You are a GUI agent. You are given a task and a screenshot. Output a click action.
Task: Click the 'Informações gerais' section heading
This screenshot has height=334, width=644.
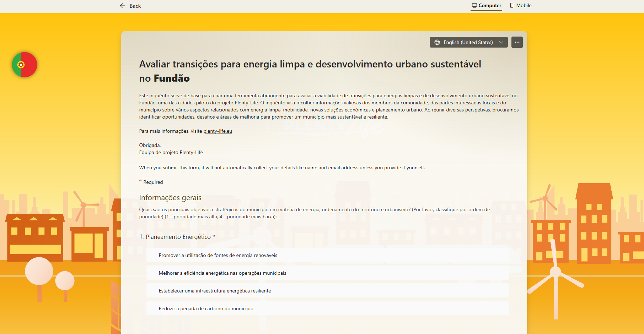tap(170, 198)
